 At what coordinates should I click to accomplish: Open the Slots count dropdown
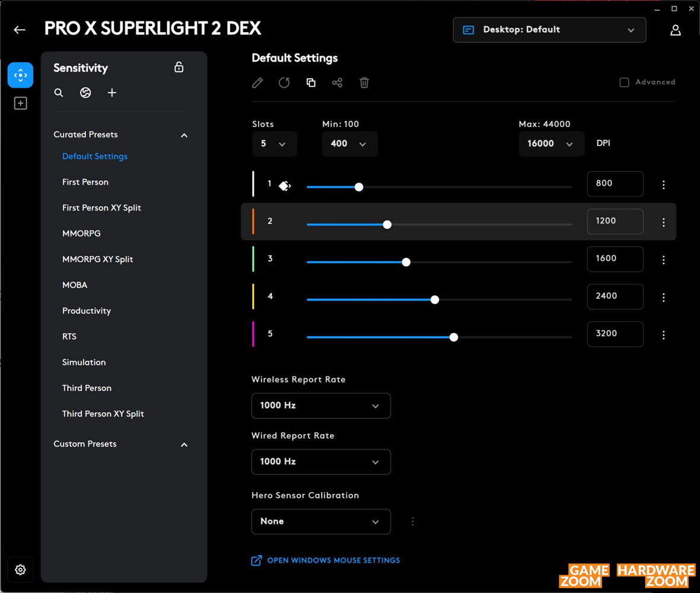coord(275,144)
